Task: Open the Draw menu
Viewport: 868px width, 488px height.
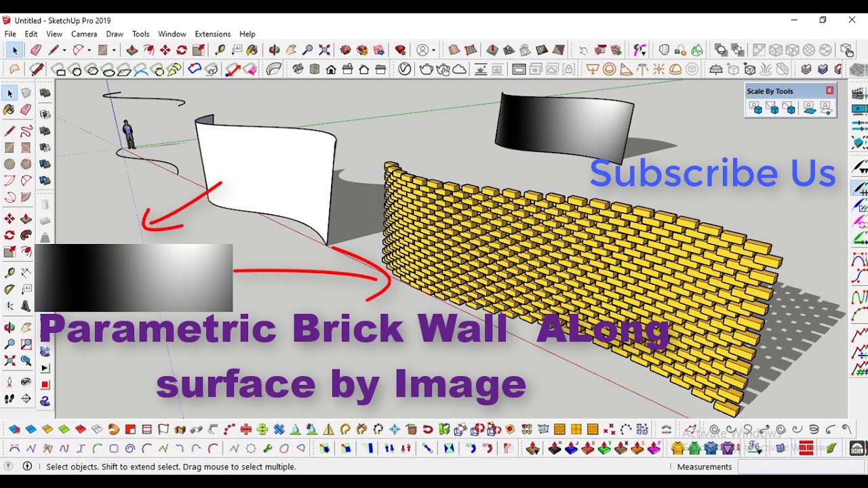Action: [x=115, y=34]
